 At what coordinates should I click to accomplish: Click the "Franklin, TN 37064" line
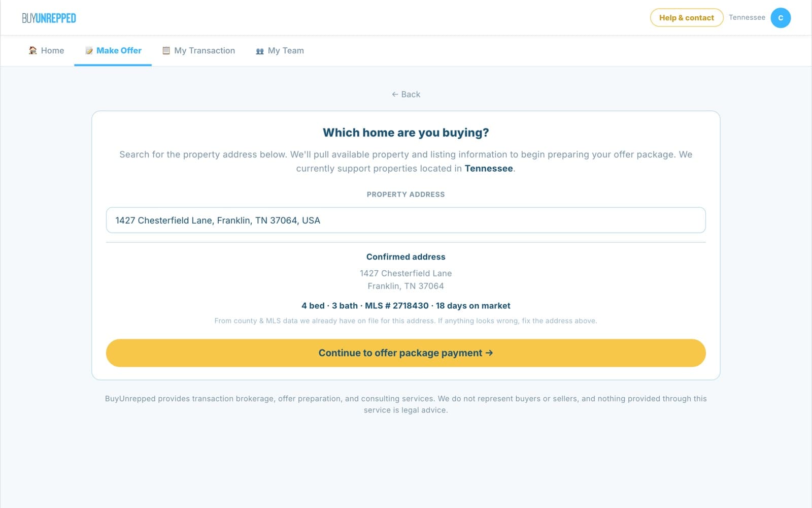pos(406,286)
